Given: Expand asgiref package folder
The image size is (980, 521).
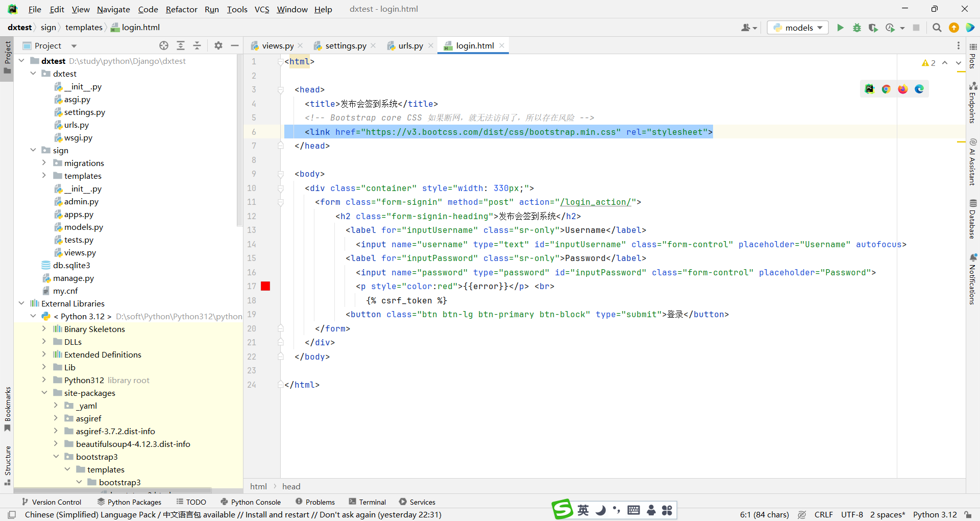Looking at the screenshot, I should pyautogui.click(x=56, y=418).
